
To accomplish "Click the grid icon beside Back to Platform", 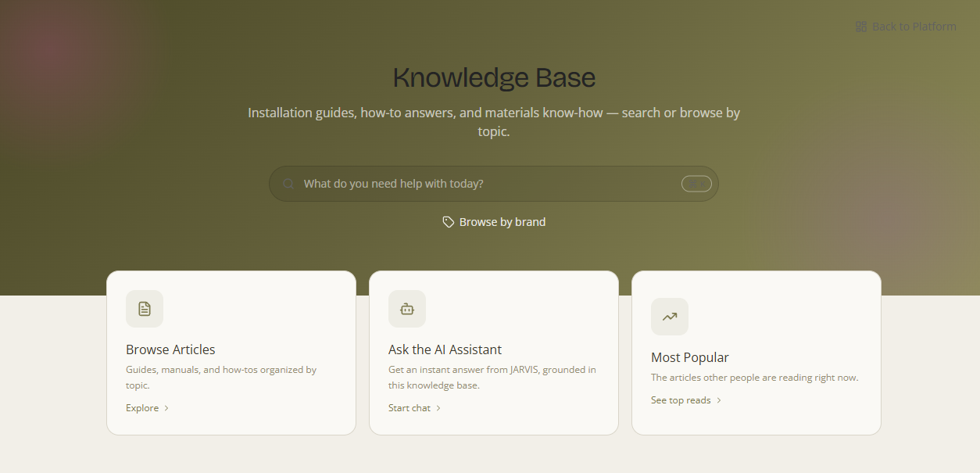I will [861, 27].
